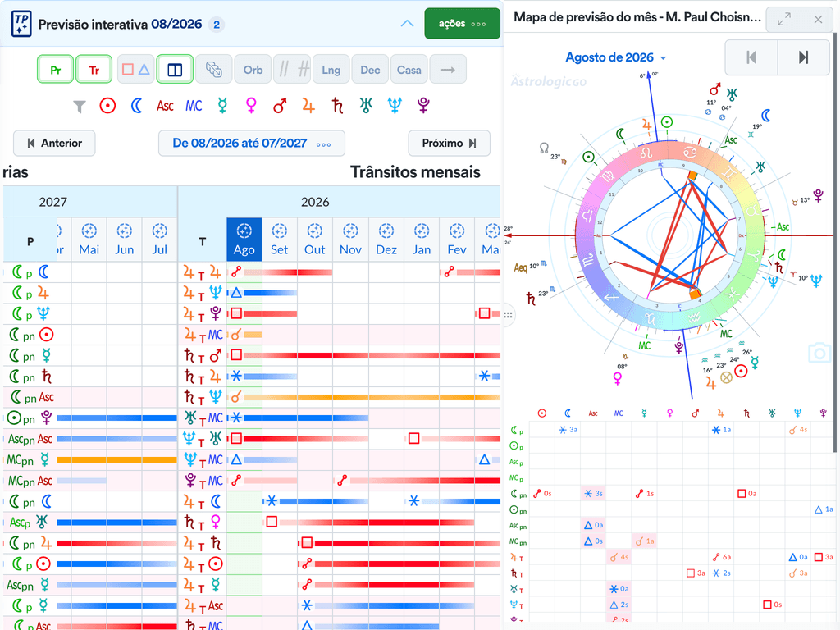This screenshot has width=840, height=630.
Task: Open the Agosto de 2026 dropdown
Action: tap(615, 57)
